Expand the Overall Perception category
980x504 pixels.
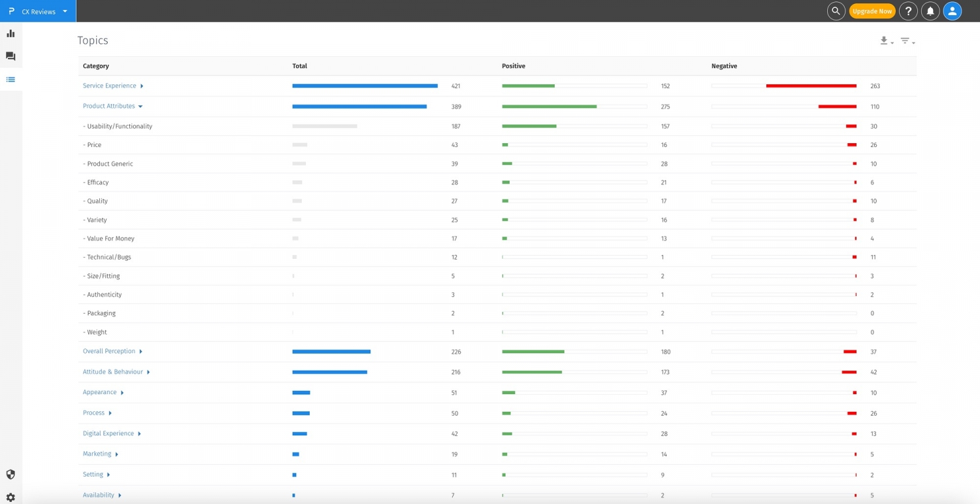pyautogui.click(x=140, y=351)
